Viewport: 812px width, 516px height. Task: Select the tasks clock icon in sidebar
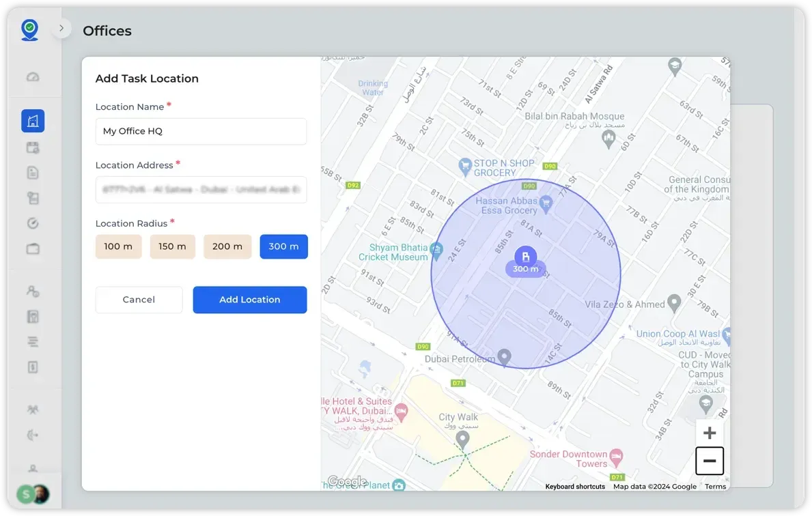point(33,223)
